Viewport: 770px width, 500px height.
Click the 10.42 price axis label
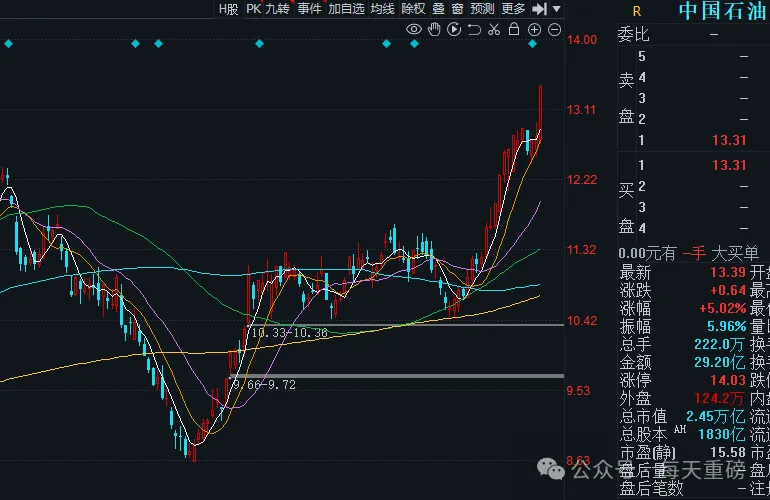click(582, 321)
